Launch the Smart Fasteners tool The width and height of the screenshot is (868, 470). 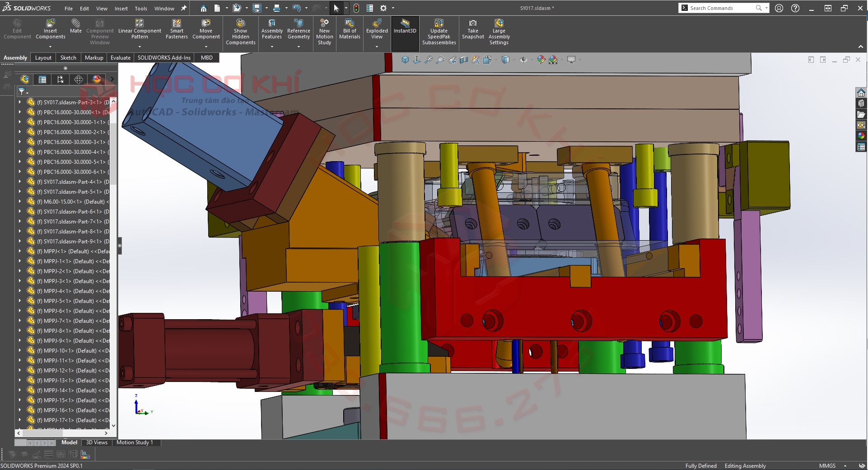click(177, 29)
